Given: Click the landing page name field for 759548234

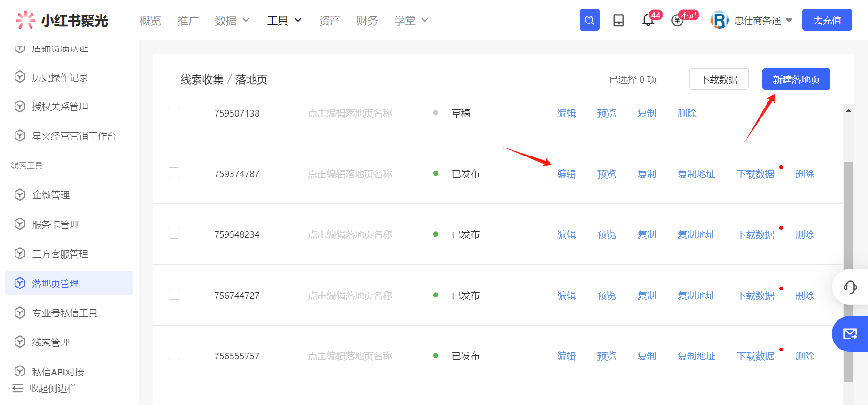Looking at the screenshot, I should click(x=349, y=234).
